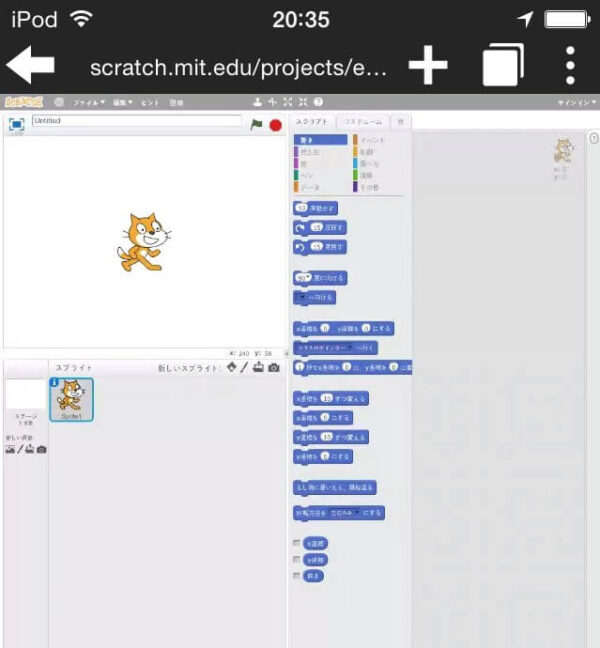Click the if on edge, bounce block
This screenshot has width=600, height=648.
click(x=335, y=488)
